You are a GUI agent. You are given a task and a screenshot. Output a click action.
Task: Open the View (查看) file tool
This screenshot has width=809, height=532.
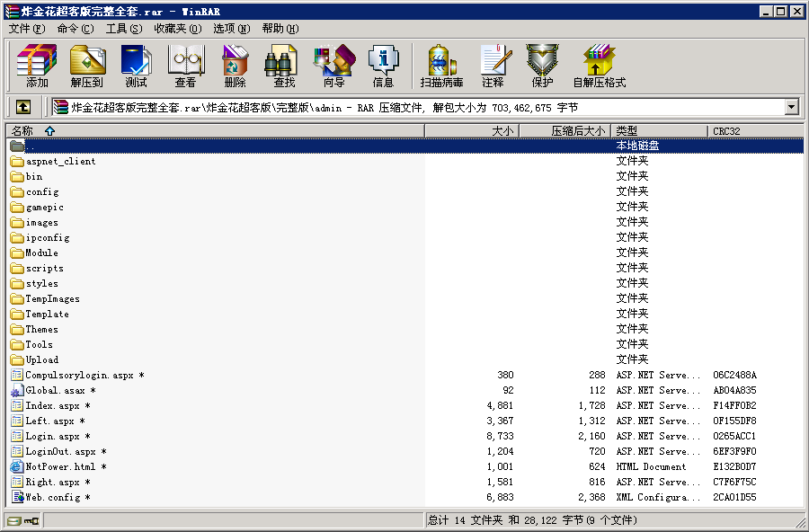click(x=185, y=66)
